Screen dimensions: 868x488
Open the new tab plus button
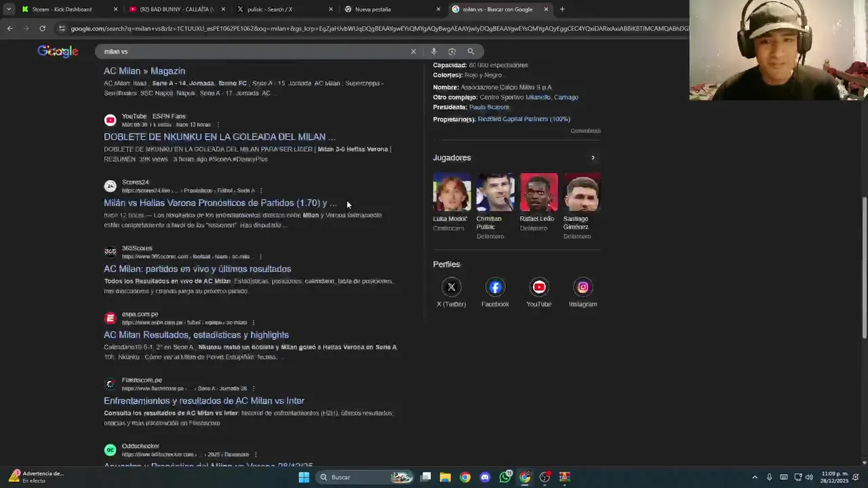pyautogui.click(x=562, y=9)
